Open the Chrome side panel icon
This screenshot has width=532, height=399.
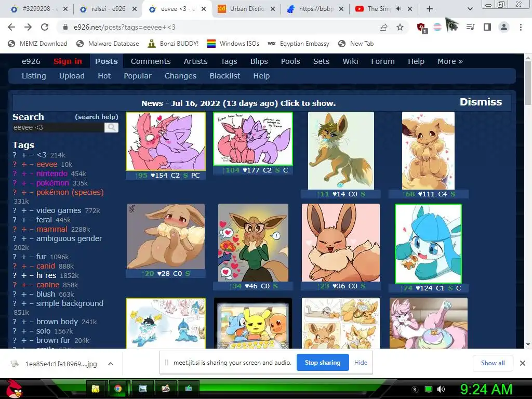point(487,27)
